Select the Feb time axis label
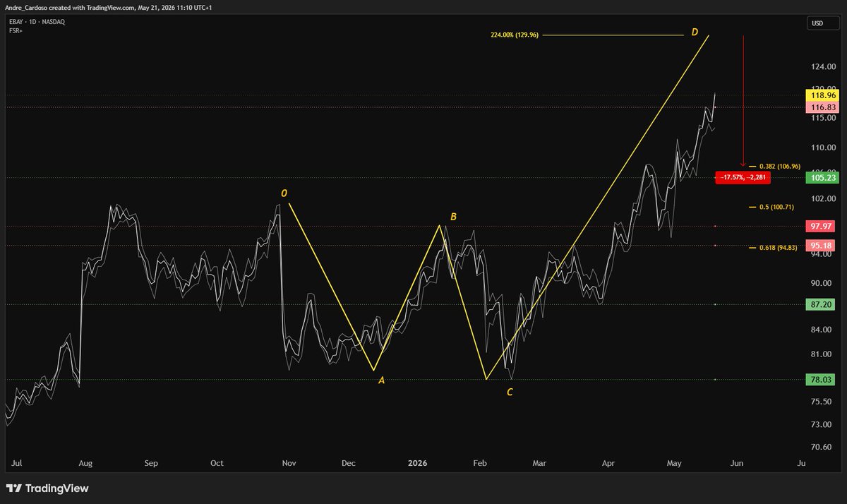 tap(480, 464)
